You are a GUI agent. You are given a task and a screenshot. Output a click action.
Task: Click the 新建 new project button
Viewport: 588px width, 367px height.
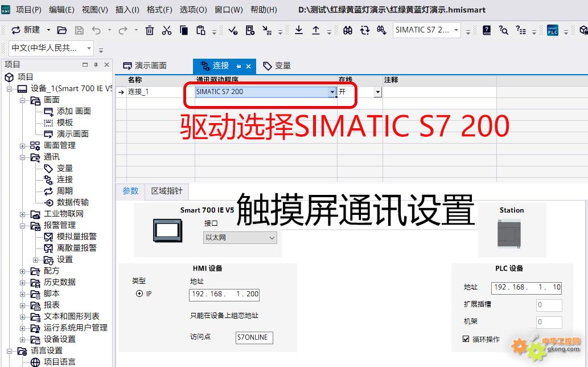[x=26, y=30]
